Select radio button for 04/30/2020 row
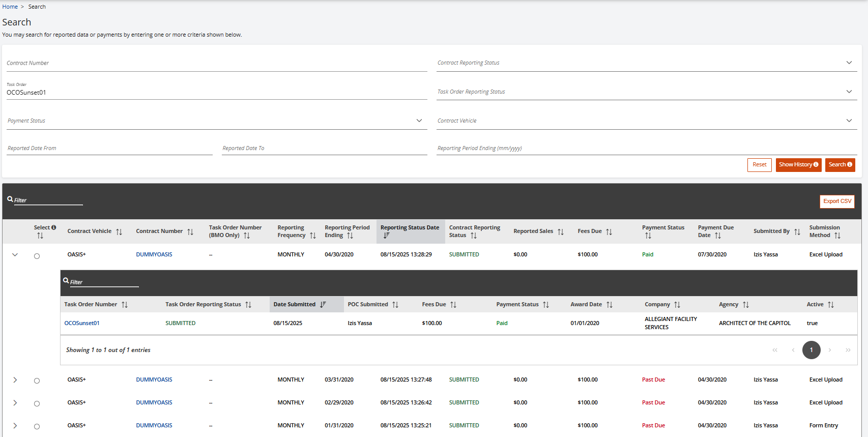The width and height of the screenshot is (868, 437). (x=37, y=256)
